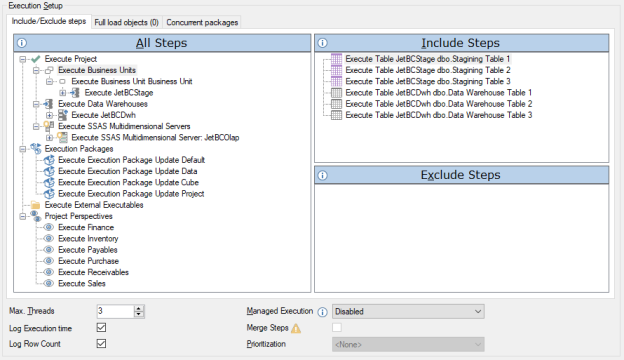Image resolution: width=624 pixels, height=360 pixels.
Task: Click the External Executables folder icon
Action: click(x=36, y=205)
